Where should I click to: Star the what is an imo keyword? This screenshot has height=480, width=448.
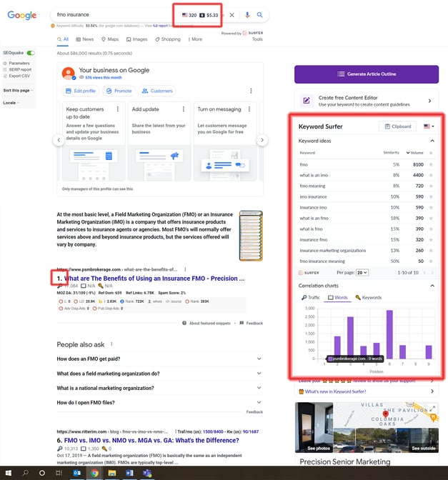[431, 176]
